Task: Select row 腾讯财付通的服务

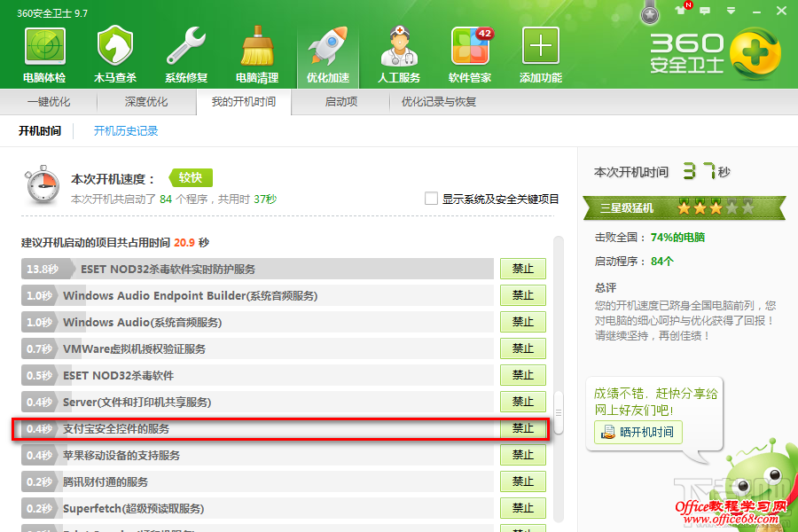Action: [x=257, y=481]
